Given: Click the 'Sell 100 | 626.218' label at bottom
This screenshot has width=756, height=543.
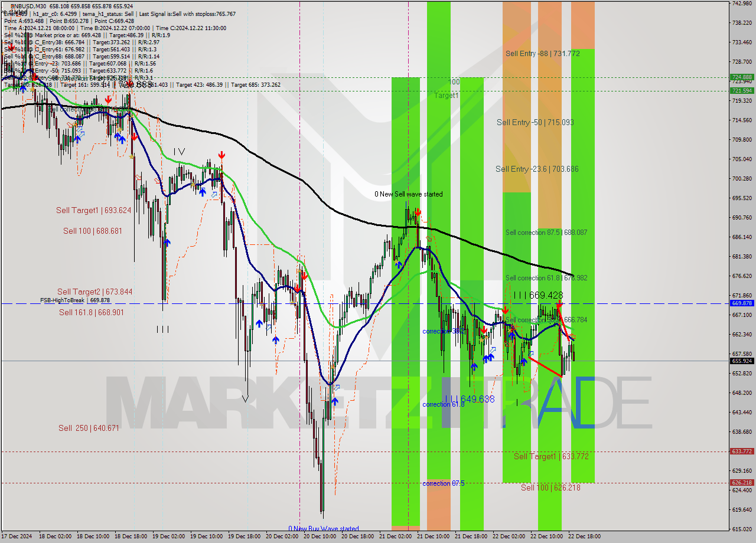Looking at the screenshot, I should click(x=550, y=488).
